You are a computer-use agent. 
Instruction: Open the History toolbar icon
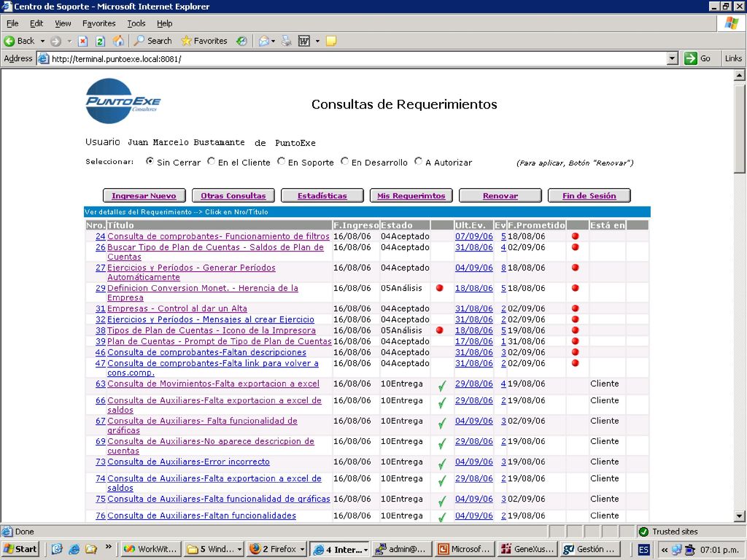point(241,41)
